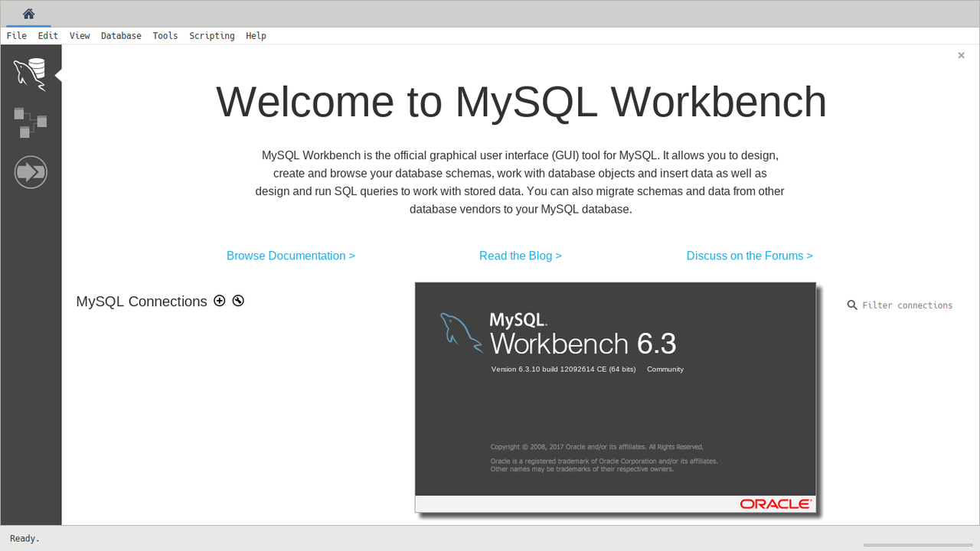The width and height of the screenshot is (980, 551).
Task: Open the Migration wizard sidebar icon
Action: pyautogui.click(x=31, y=172)
